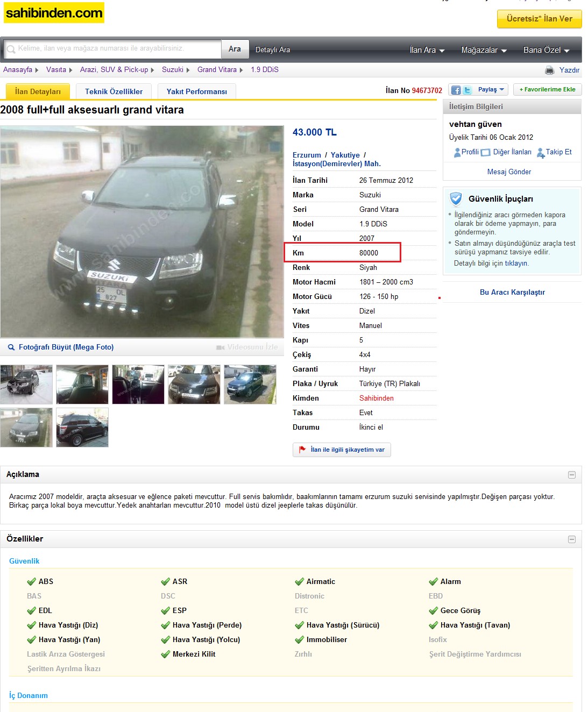Image resolution: width=588 pixels, height=712 pixels.
Task: Click Favorilerime Ekle button
Action: [547, 89]
